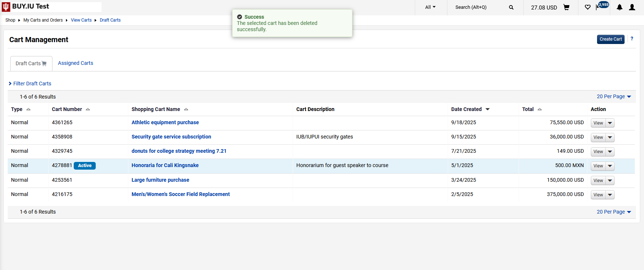The image size is (644, 270).
Task: Click the Create Cart button
Action: (610, 39)
